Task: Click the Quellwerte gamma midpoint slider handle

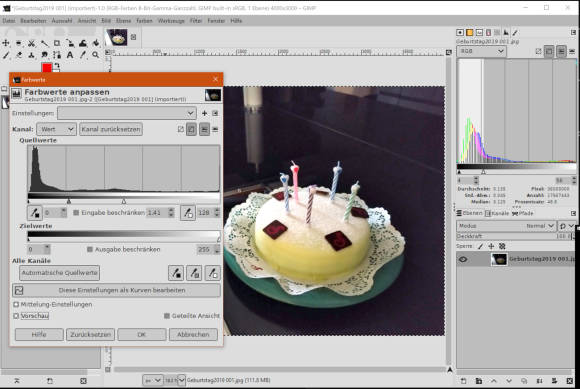Action: coord(69,202)
